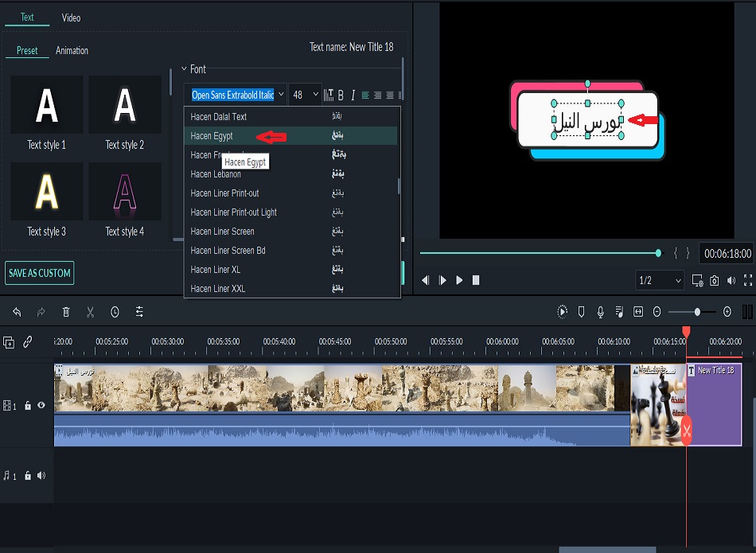Click the SAVE AS CUSTOM button

39,273
